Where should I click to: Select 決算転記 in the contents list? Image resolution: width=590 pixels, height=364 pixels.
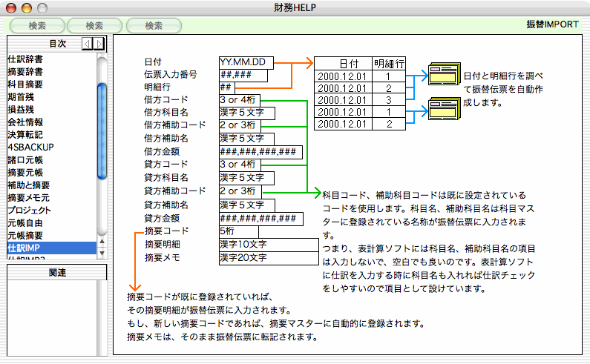tap(24, 134)
